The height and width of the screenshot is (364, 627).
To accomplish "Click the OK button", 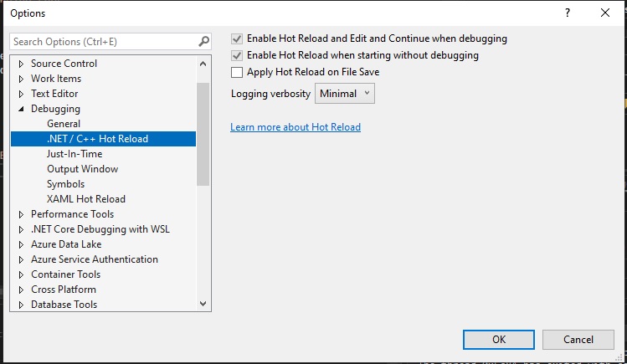I will (499, 340).
